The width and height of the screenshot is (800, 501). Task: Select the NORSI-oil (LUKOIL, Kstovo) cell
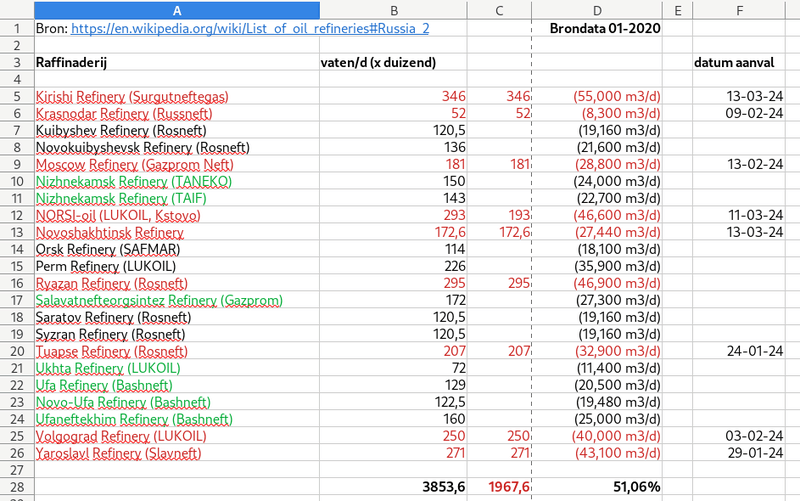(x=177, y=215)
